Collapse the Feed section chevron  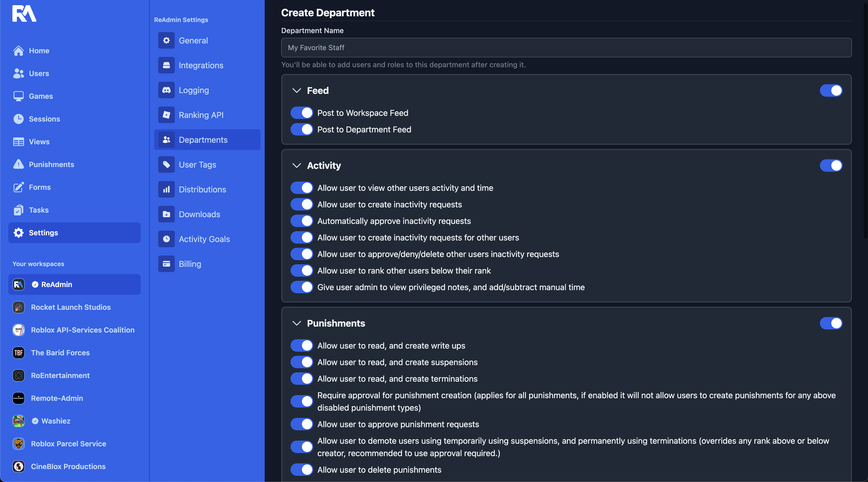tap(296, 90)
